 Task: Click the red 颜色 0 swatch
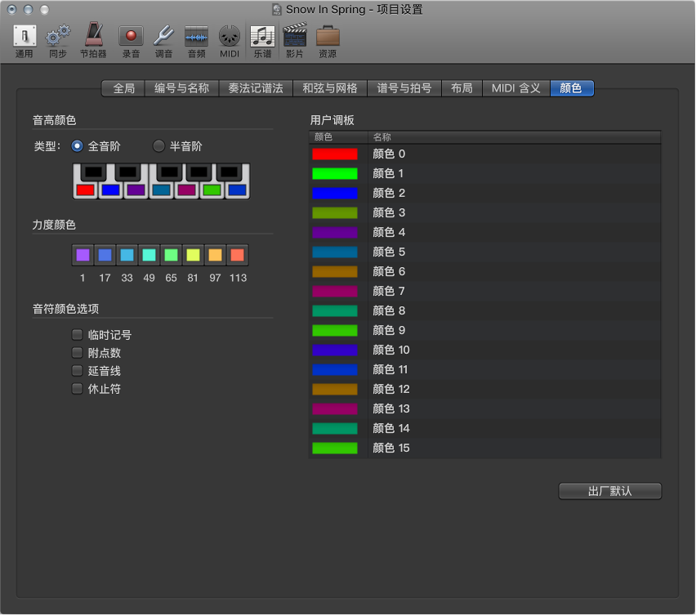tap(334, 154)
